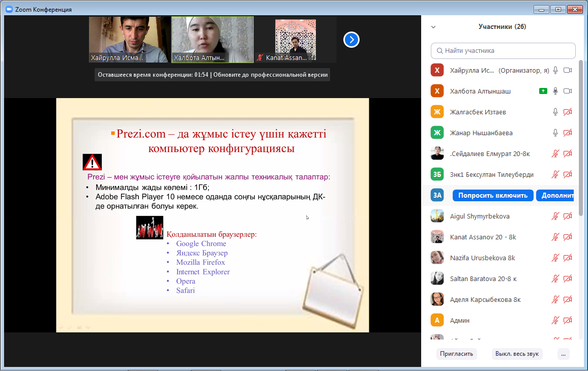Click microphone icon for Жалгасбек Изтаев
The width and height of the screenshot is (588, 371).
(x=555, y=112)
